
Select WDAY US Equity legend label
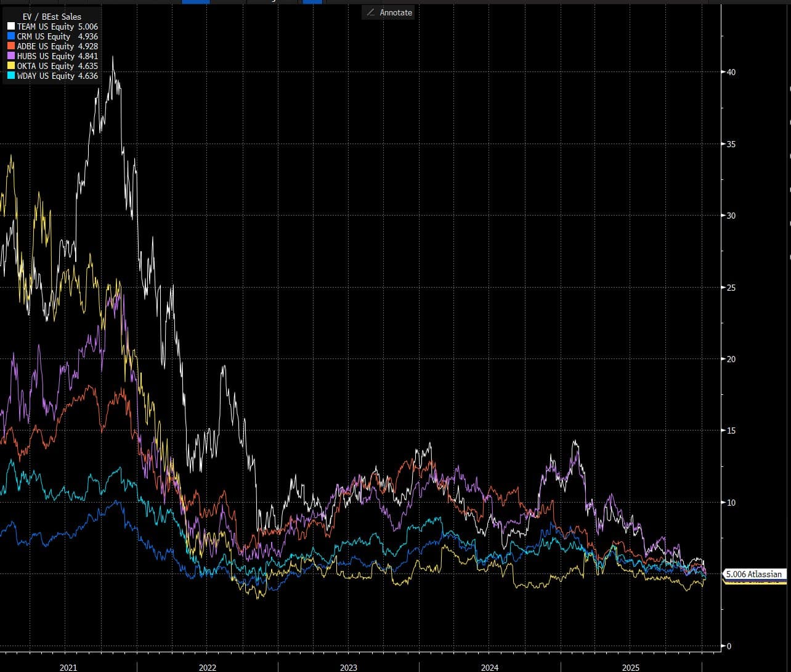(46, 76)
